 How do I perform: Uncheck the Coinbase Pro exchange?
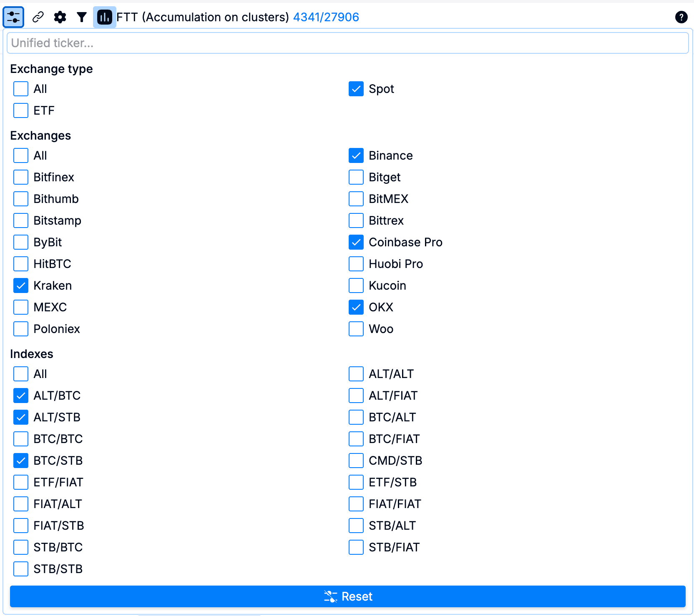[356, 242]
